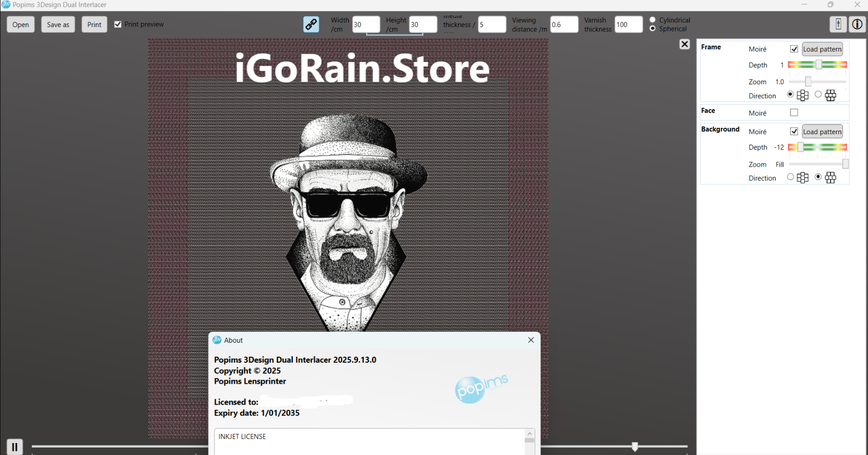Viewport: 868px width, 455px height.
Task: Select Frame staggered grid direction option
Action: 818,94
